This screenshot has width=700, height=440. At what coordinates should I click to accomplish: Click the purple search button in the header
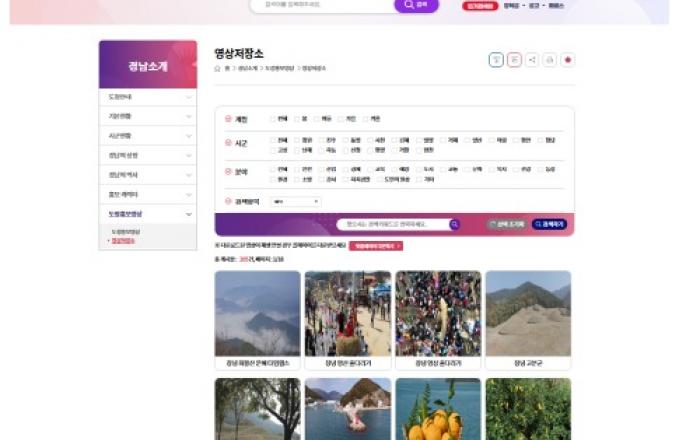pos(416,5)
